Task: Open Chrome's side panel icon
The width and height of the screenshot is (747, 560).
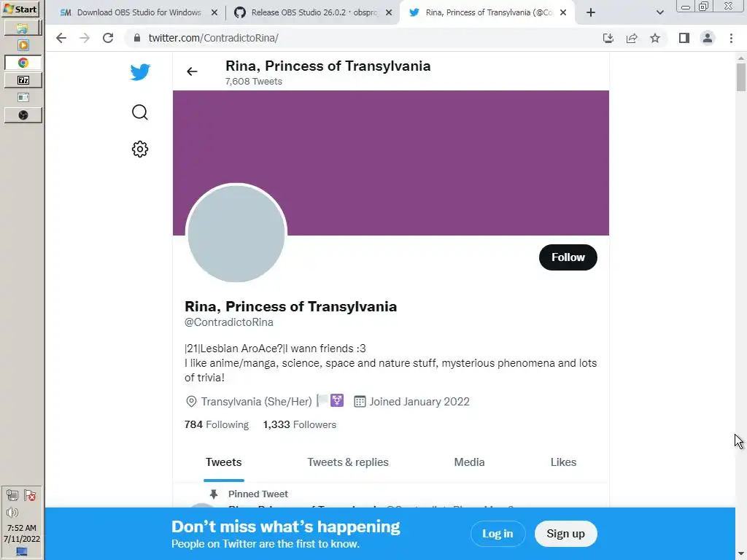Action: click(684, 38)
